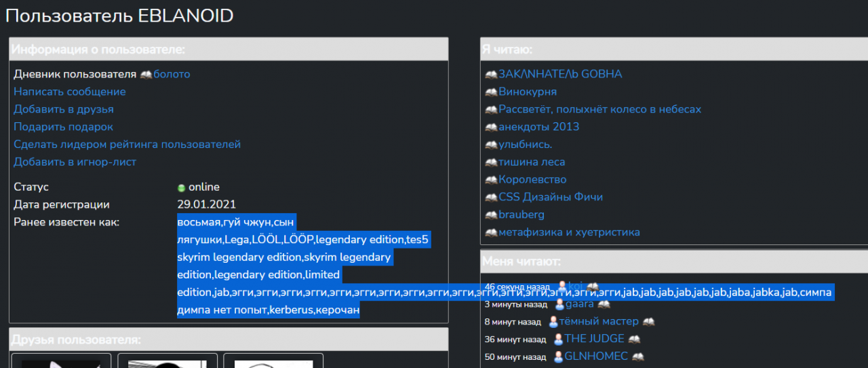
Task: Click the user icon beside THE JUDGE
Action: coord(558,339)
